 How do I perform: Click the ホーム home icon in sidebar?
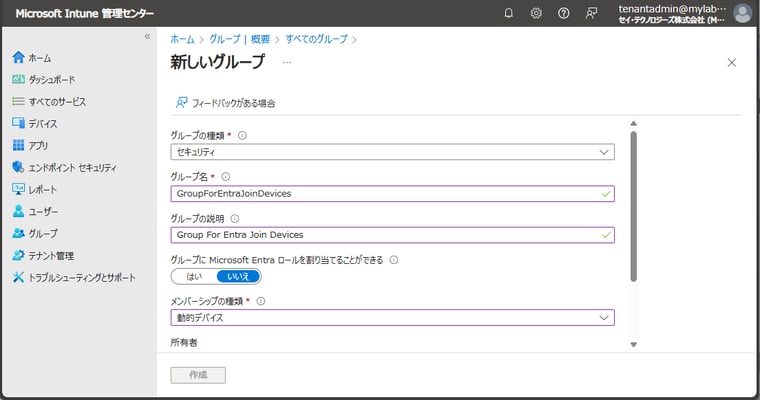18,58
